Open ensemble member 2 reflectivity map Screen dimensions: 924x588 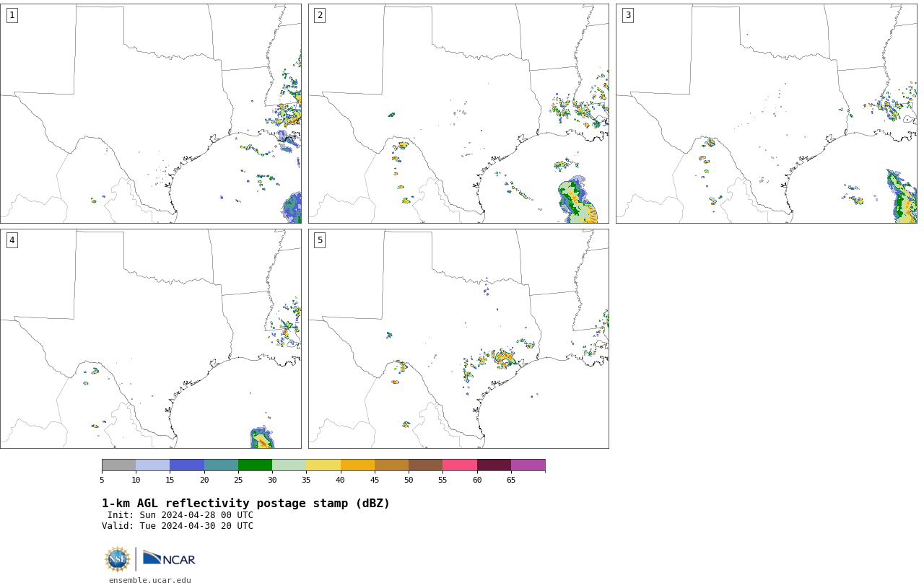(458, 113)
